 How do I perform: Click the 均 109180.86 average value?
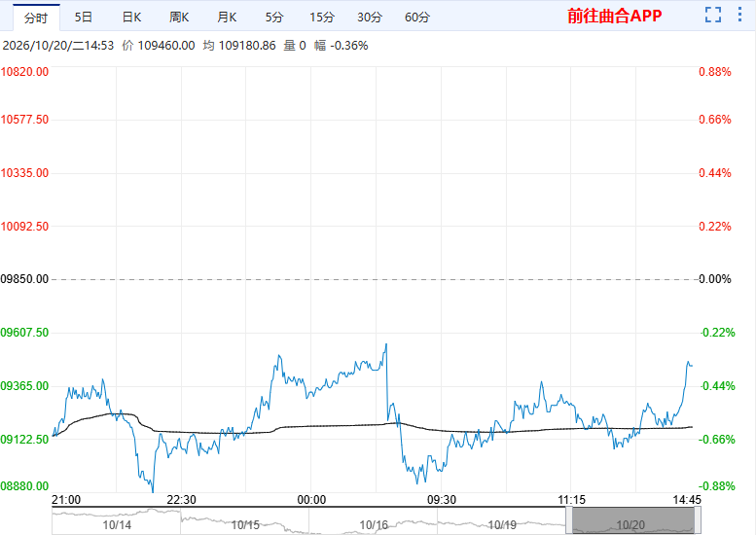point(239,46)
